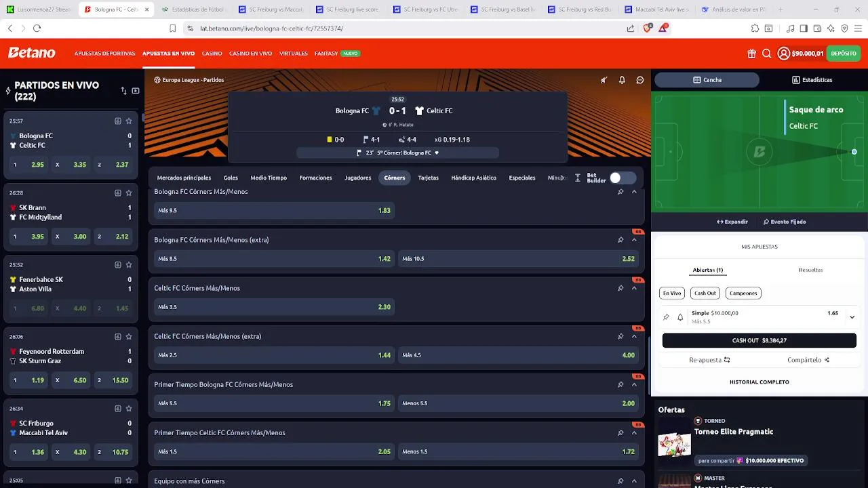Screen dimensions: 868x488
Task: Click Compártelo share link
Action: tap(808, 360)
